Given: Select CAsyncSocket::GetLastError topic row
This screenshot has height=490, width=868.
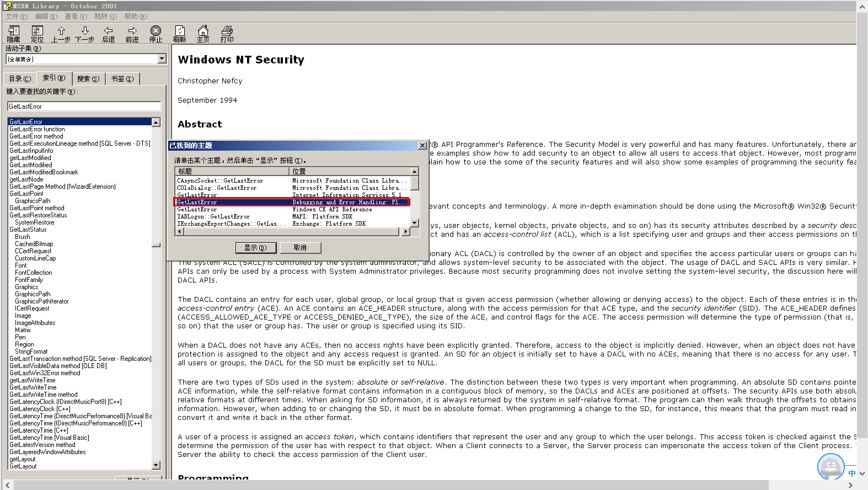Looking at the screenshot, I should (x=293, y=181).
